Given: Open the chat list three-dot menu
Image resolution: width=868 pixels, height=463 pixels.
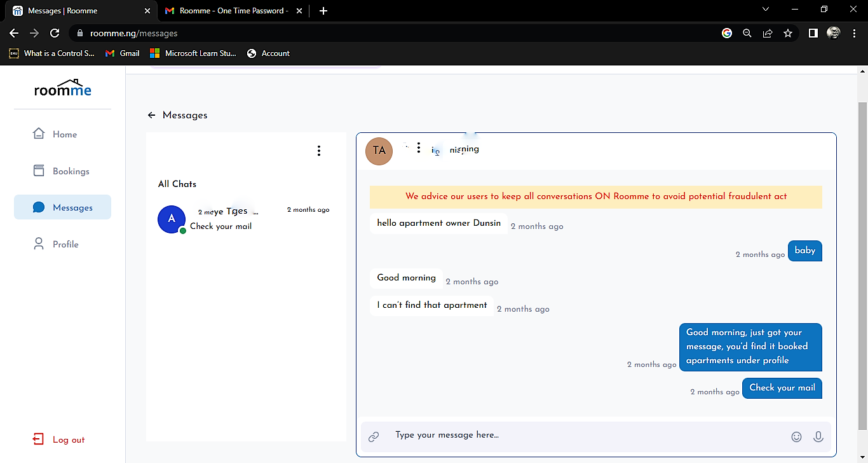Looking at the screenshot, I should tap(318, 151).
